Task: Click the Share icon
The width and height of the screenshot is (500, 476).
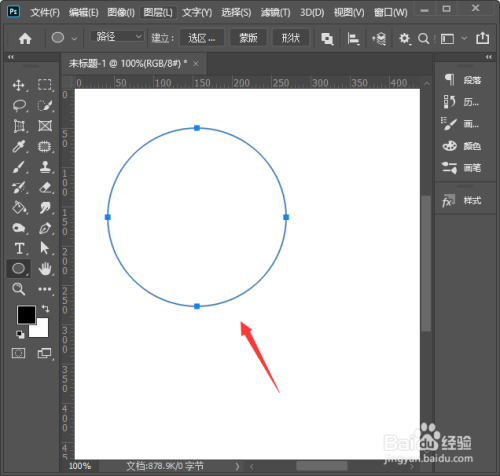Action: coord(482,38)
